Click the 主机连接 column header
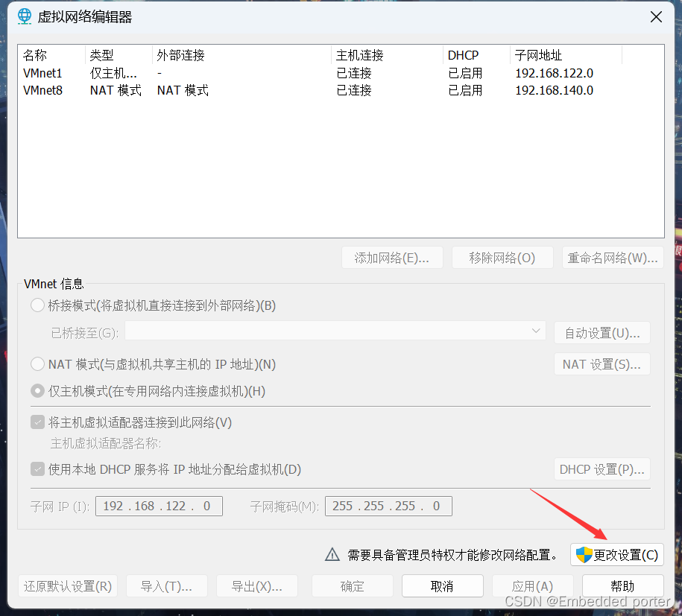The image size is (682, 616). (387, 55)
